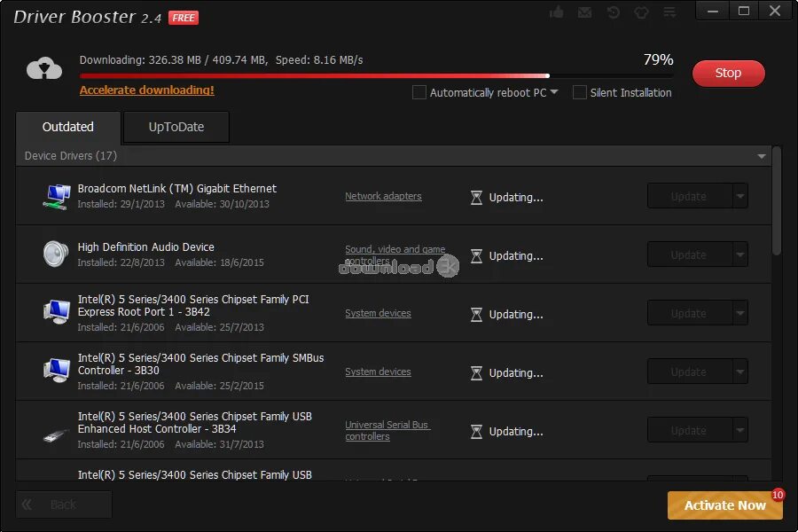Switch to the Outdated tab
The height and width of the screenshot is (532, 798).
point(68,128)
